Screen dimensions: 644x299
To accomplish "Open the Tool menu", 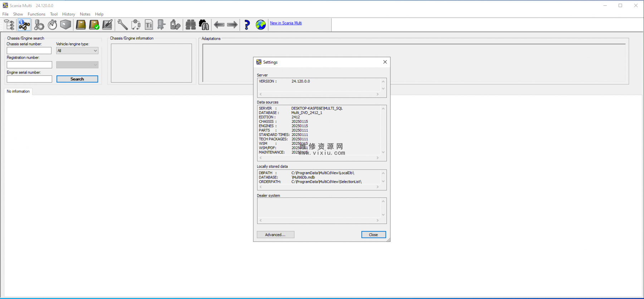I will [x=54, y=14].
